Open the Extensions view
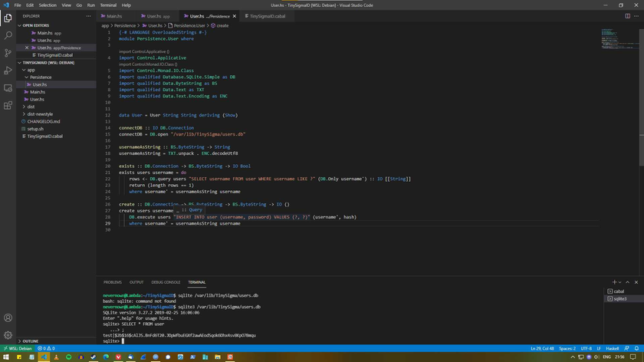 pos(8,105)
